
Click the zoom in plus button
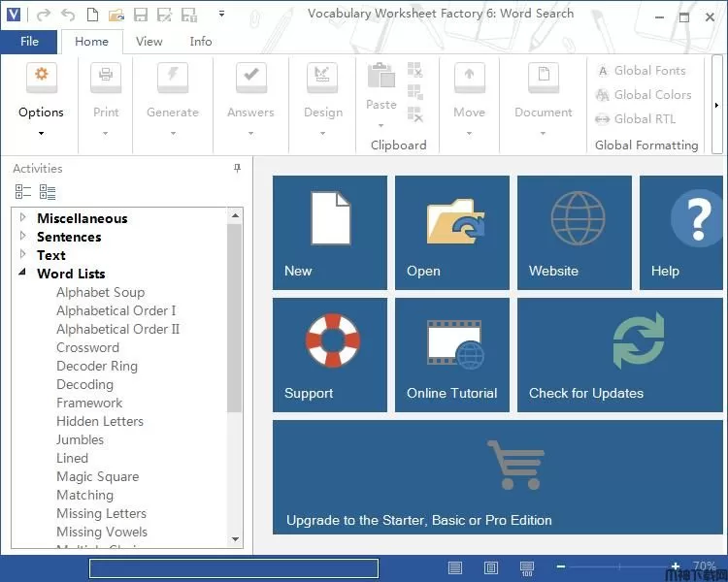[675, 566]
